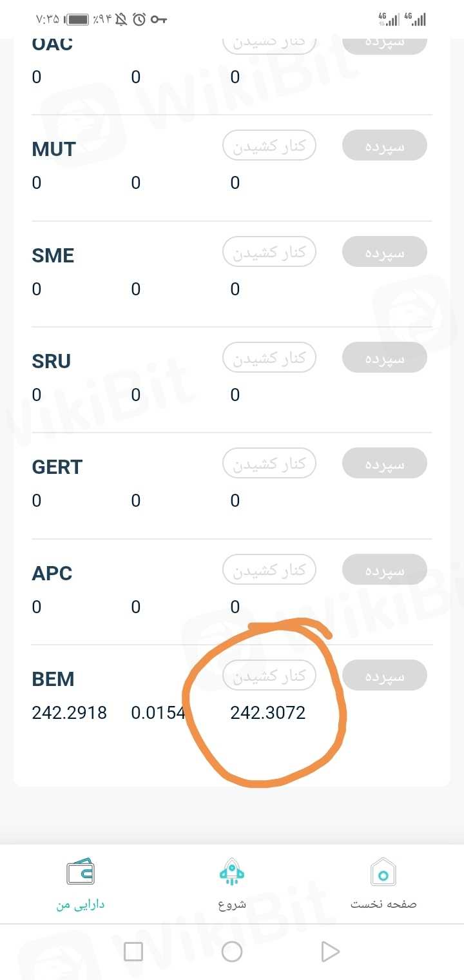Tap the GERT coin name
The height and width of the screenshot is (980, 464).
click(57, 467)
